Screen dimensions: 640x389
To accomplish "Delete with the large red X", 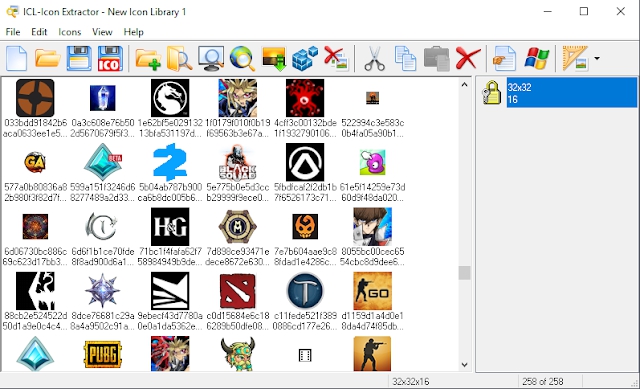I will [x=468, y=58].
